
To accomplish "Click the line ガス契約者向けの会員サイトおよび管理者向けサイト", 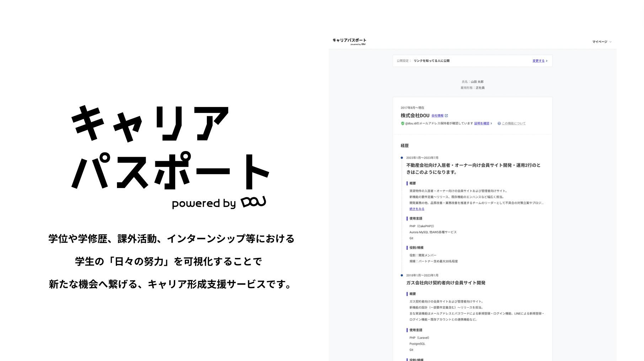I will [446, 301].
